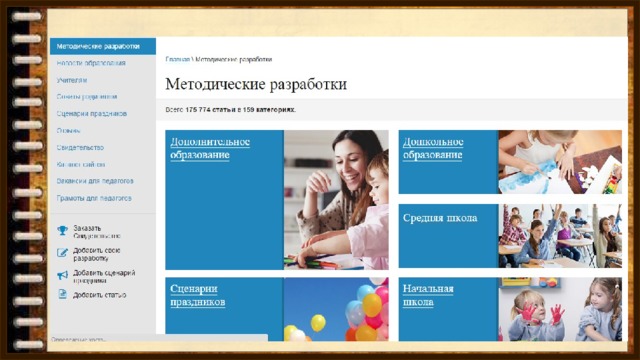Open the Сценарии праздников tile link
The width and height of the screenshot is (640, 360).
tap(198, 295)
